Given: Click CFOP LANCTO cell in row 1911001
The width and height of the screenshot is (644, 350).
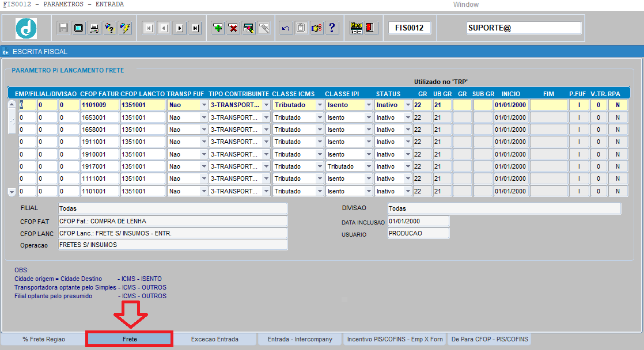Looking at the screenshot, I should click(143, 142).
